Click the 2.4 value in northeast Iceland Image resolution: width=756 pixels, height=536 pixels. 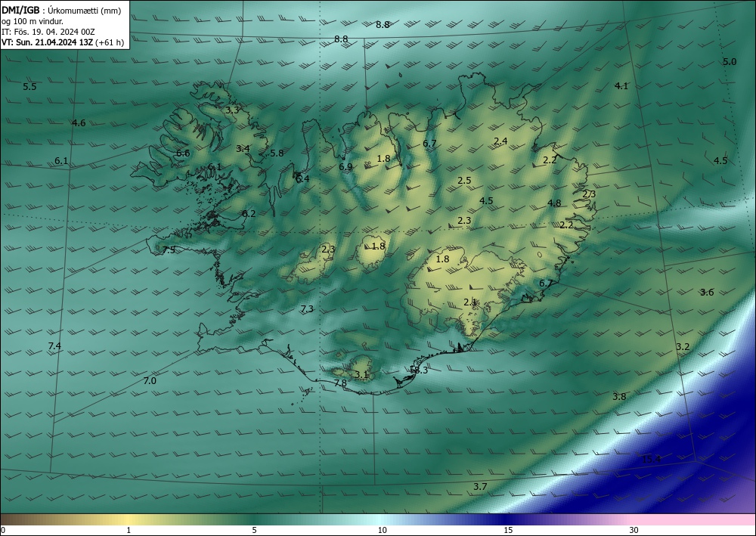tap(501, 141)
